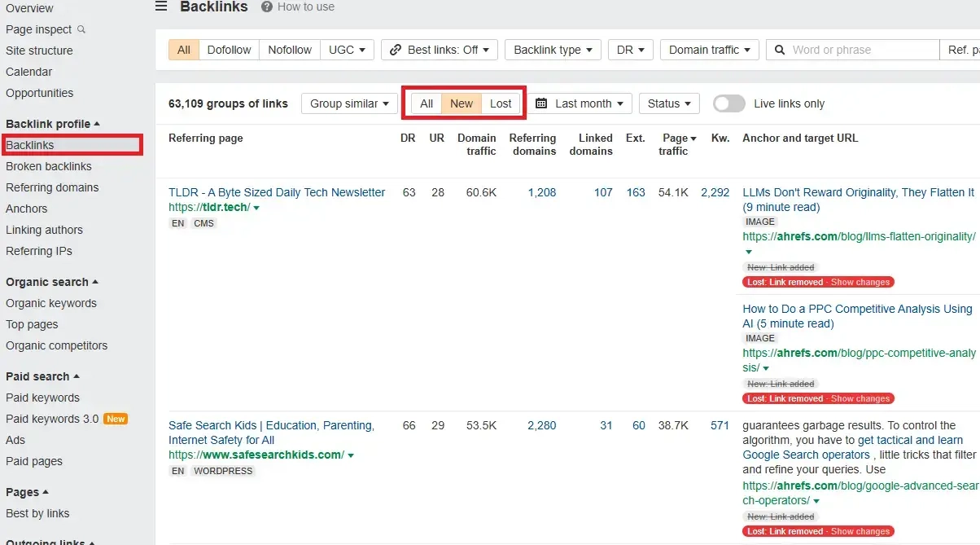Expand the Group similar dropdown
This screenshot has width=980, height=545.
click(x=349, y=103)
